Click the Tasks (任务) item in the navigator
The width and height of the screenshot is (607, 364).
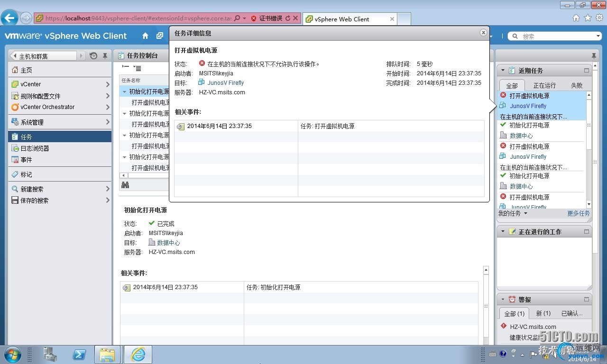[x=60, y=136]
